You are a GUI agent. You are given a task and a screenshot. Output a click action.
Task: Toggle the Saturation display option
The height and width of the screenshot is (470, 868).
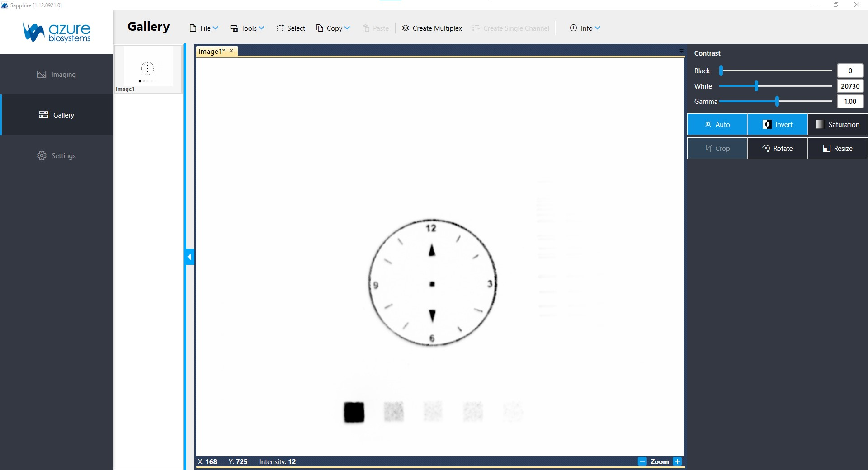point(837,124)
